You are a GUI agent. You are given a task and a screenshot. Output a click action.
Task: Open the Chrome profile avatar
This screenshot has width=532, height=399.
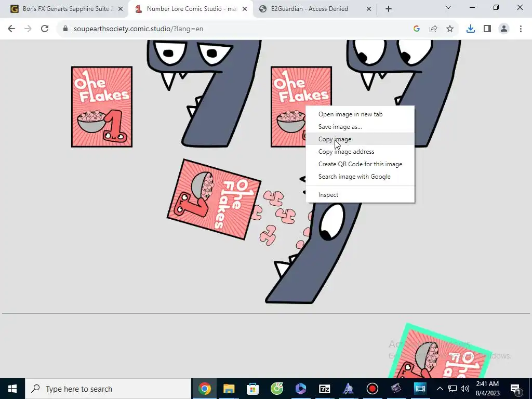504,29
